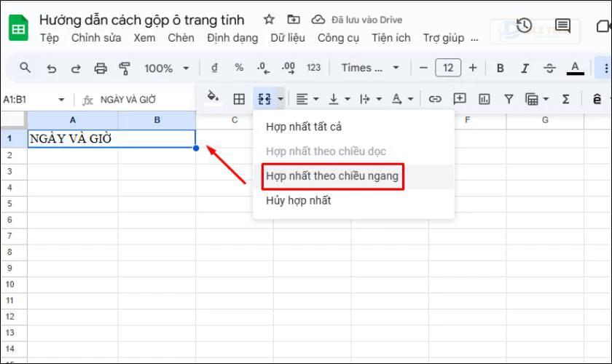Toggle bold formatting
Viewport: 612px width, 364px height.
[500, 68]
